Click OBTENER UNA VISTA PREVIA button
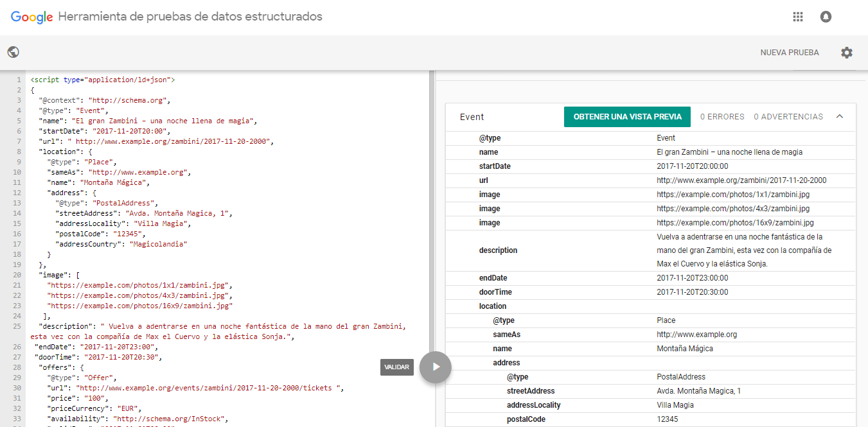The width and height of the screenshot is (868, 427). pyautogui.click(x=628, y=117)
